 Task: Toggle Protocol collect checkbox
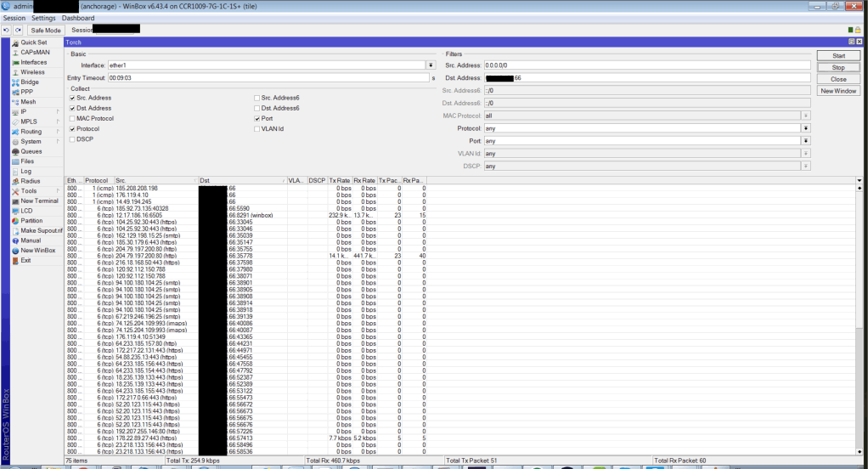[72, 129]
